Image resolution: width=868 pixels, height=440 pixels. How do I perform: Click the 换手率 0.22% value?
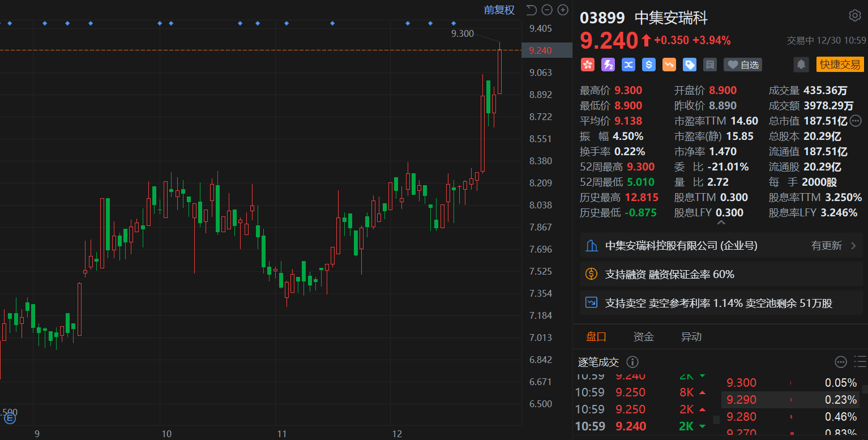point(628,151)
